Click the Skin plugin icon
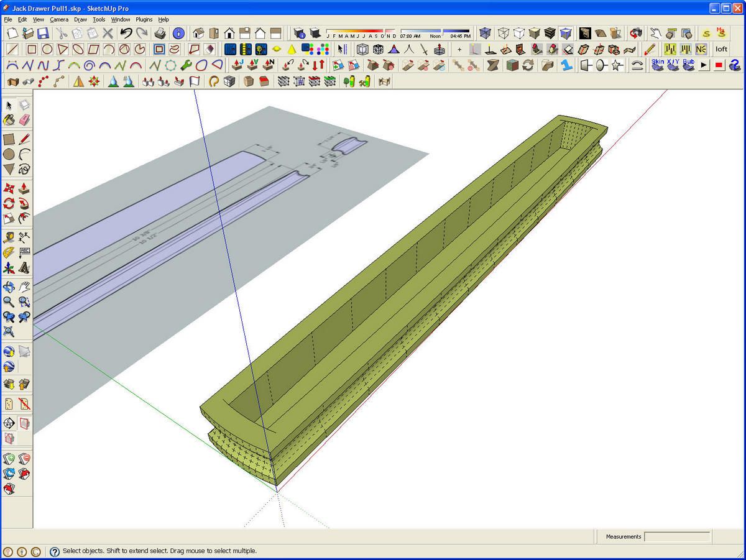Image resolution: width=746 pixels, height=560 pixels. point(658,65)
